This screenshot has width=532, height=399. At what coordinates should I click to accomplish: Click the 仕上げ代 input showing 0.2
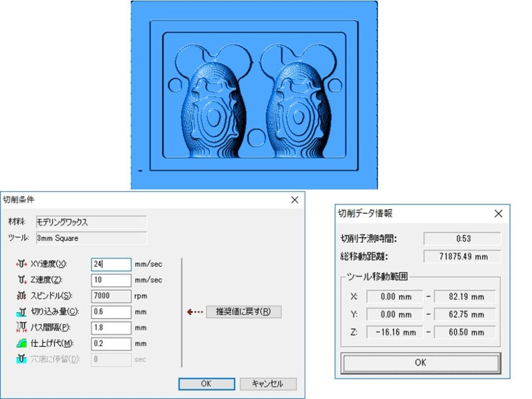click(x=111, y=344)
